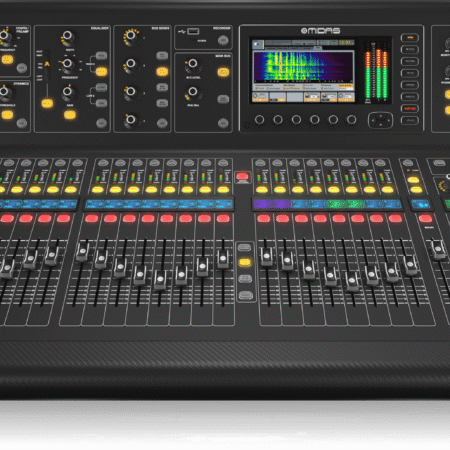The width and height of the screenshot is (450, 450).
Task: Click the sixth rotary encoder below the display
Action: pyautogui.click(x=351, y=120)
